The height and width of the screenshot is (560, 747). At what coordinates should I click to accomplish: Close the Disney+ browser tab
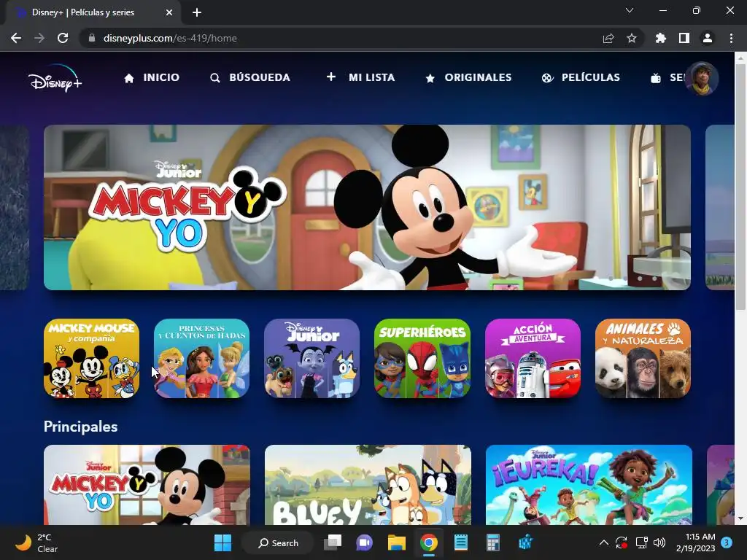pyautogui.click(x=169, y=12)
